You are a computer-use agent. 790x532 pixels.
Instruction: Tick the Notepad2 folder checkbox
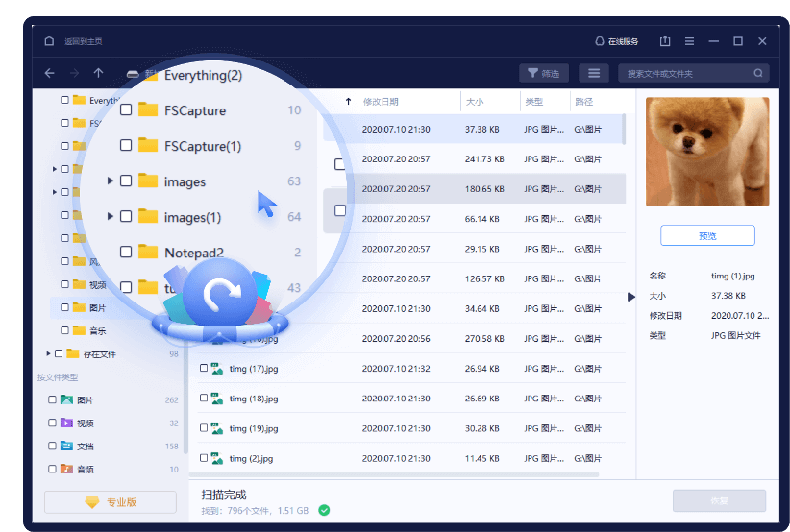pyautogui.click(x=126, y=253)
